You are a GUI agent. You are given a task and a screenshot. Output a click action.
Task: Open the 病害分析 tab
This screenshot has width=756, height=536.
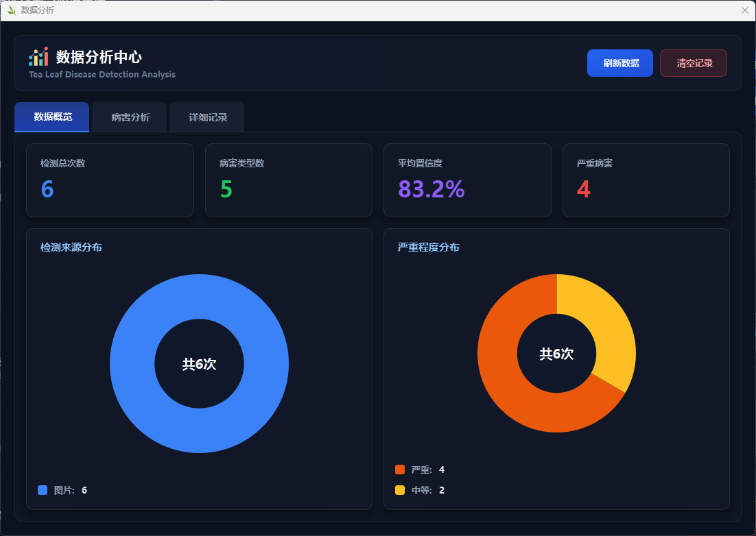tap(130, 117)
